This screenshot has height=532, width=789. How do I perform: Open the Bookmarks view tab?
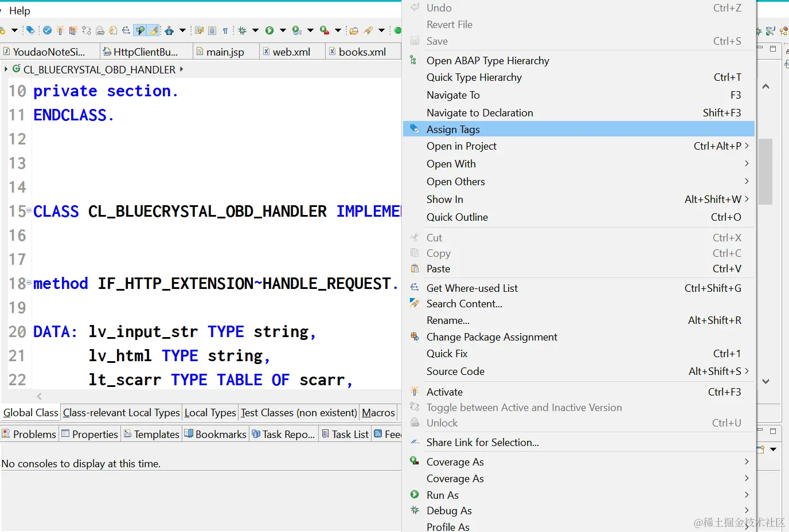[216, 434]
